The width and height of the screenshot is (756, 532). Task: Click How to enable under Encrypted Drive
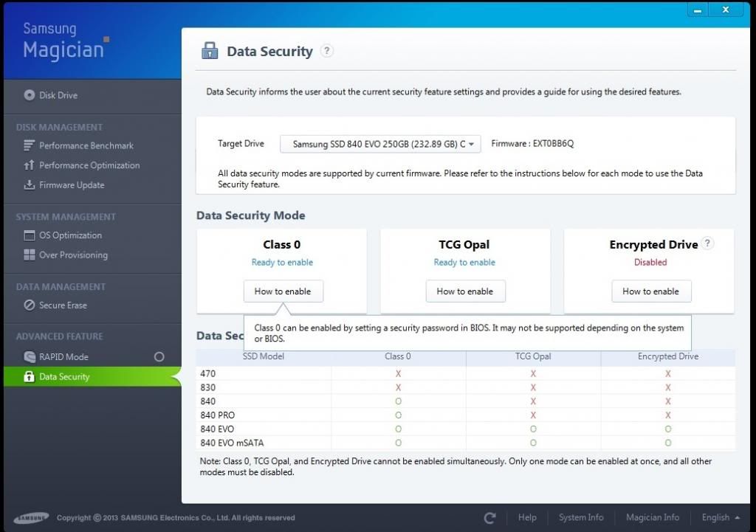point(651,291)
